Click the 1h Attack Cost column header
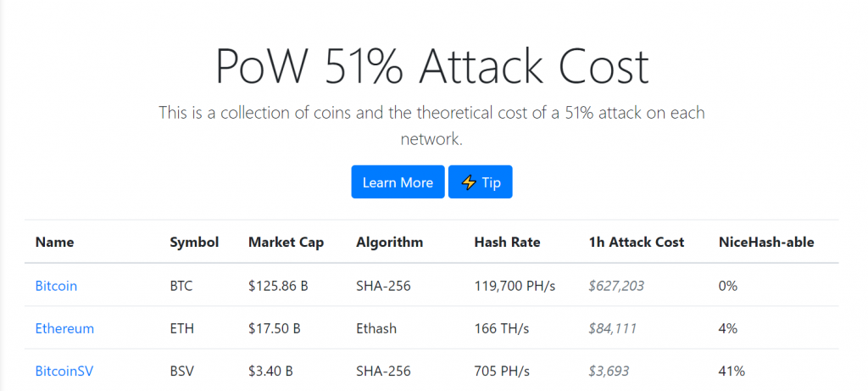 coord(636,242)
